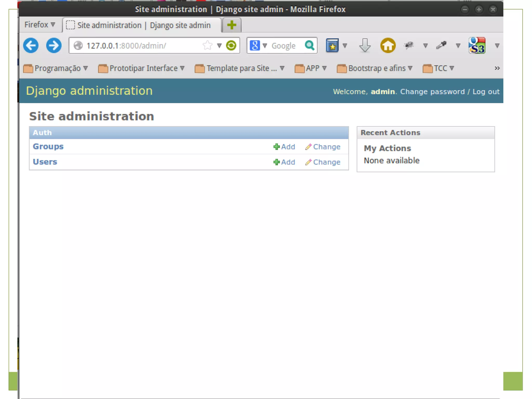Click the browser forward arrow button
Screen dimensions: 532x399
tap(54, 45)
